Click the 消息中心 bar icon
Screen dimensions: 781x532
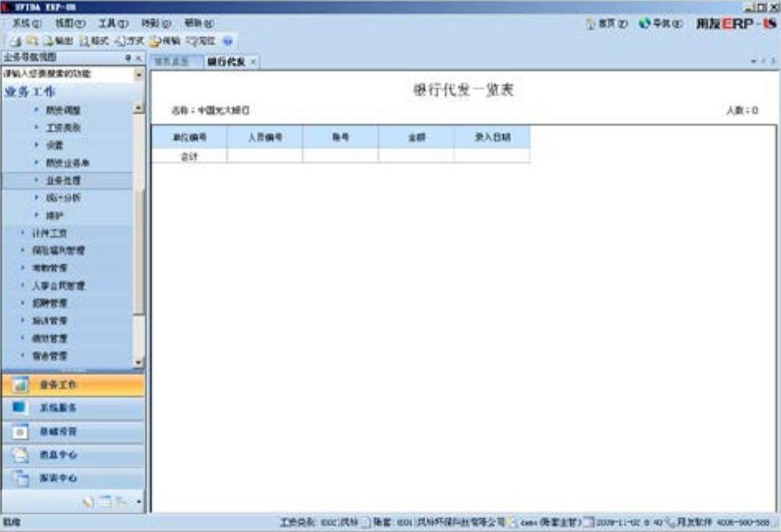(x=20, y=455)
